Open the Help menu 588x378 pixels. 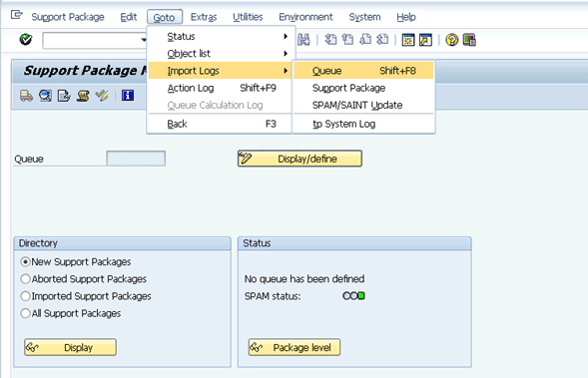pos(406,17)
